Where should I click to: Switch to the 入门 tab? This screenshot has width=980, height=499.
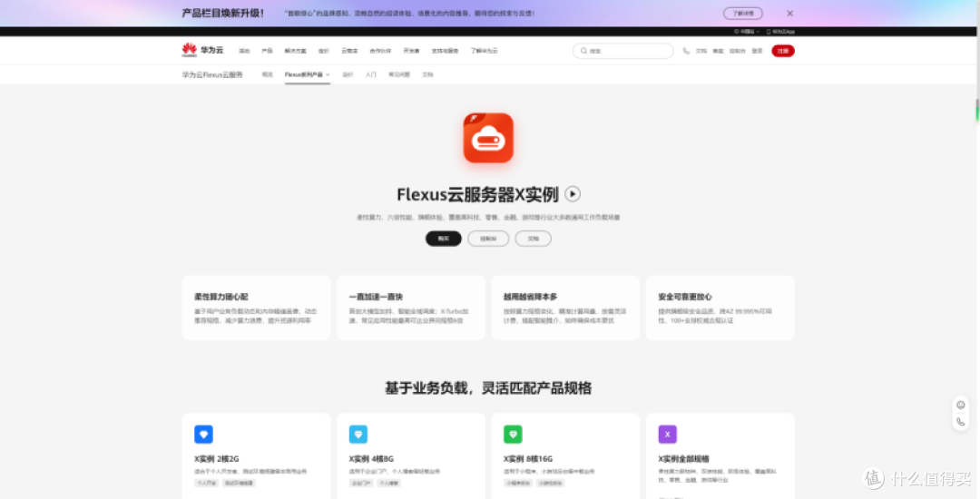pyautogui.click(x=370, y=74)
